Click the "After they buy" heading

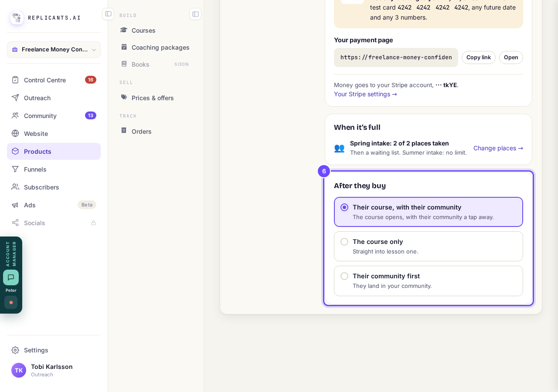point(360,186)
